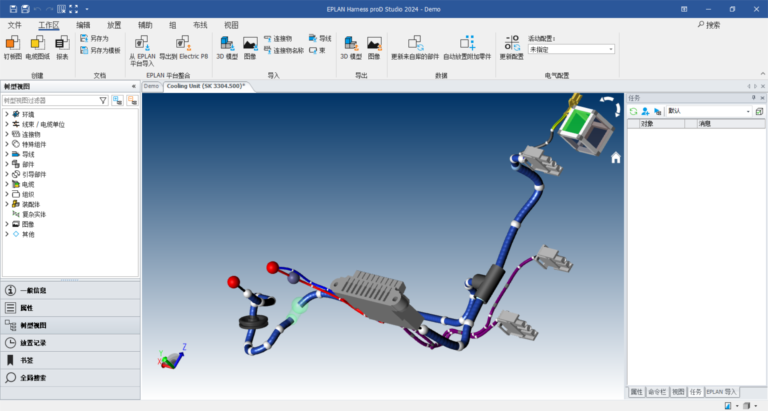Expand the 部件 tree node

(7, 164)
